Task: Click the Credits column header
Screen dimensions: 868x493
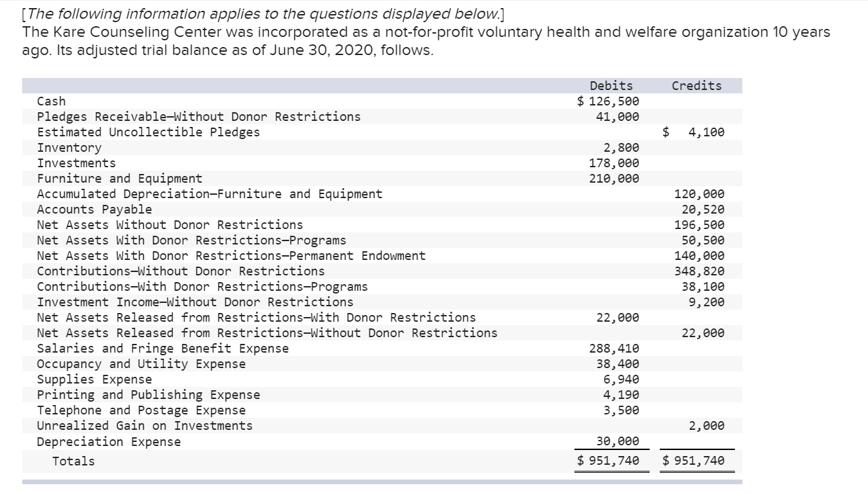Action: (x=697, y=86)
